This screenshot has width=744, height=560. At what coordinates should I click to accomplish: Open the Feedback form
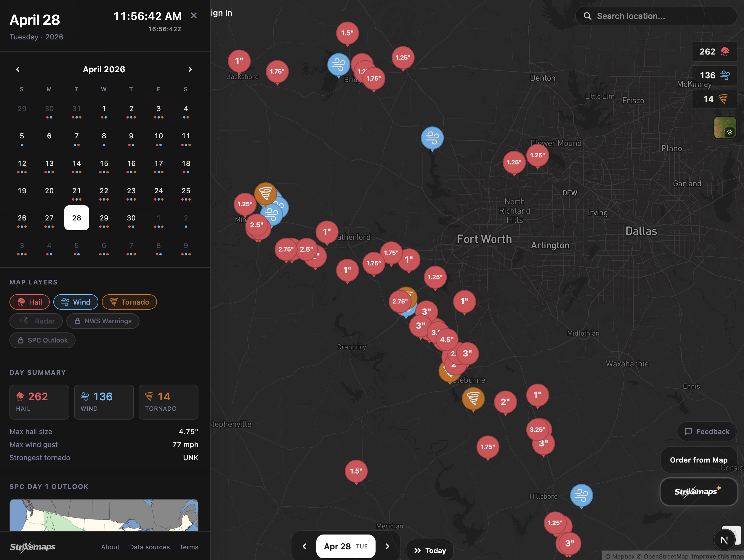pyautogui.click(x=707, y=431)
